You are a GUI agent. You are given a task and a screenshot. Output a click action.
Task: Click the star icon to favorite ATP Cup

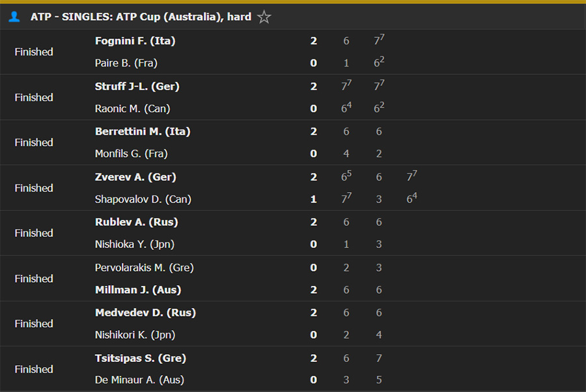click(264, 17)
